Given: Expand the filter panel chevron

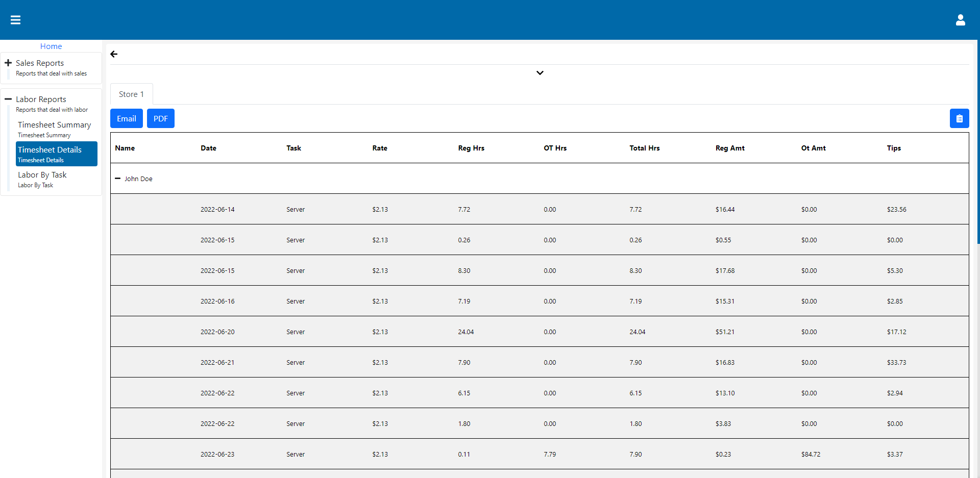Looking at the screenshot, I should click(x=540, y=73).
